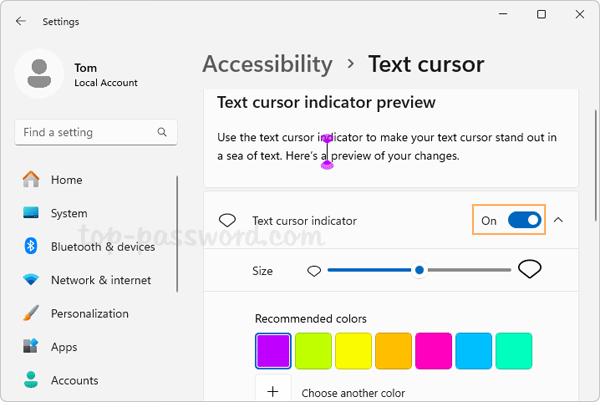
Task: Select Apps in the sidebar
Action: tap(64, 347)
